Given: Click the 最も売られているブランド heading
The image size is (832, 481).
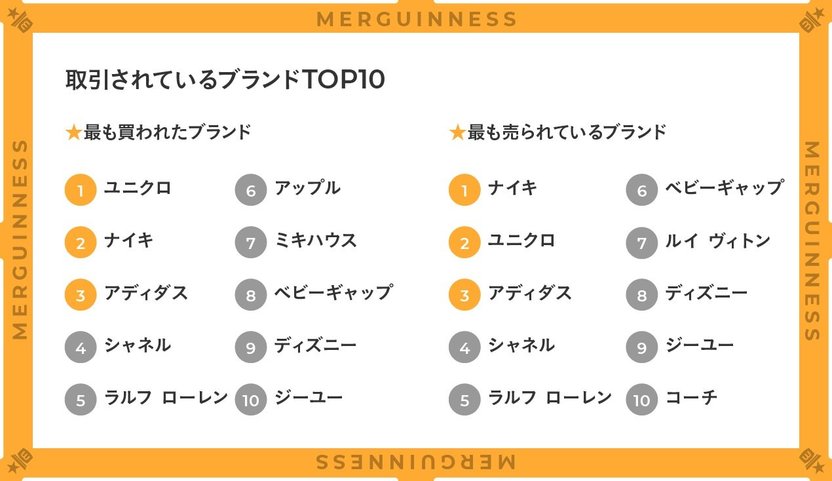Looking at the screenshot, I should tap(567, 132).
